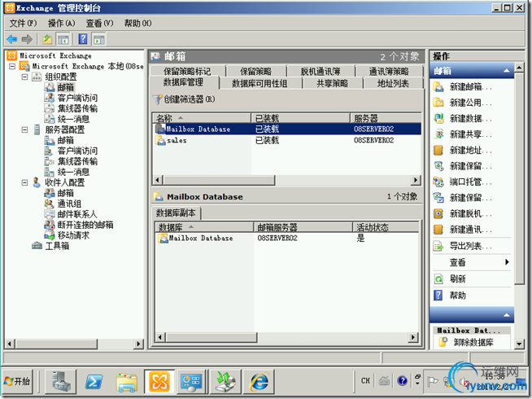The image size is (532, 399).
Task: Select 邮箱 under 组织配置 in tree
Action: tap(65, 87)
